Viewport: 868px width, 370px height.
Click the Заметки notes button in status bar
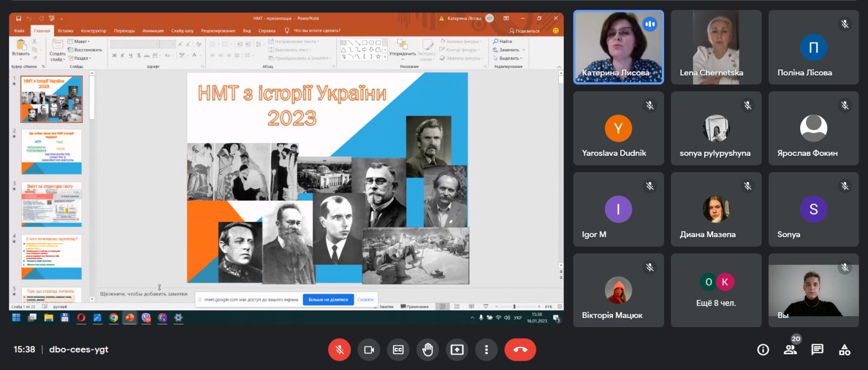(384, 307)
